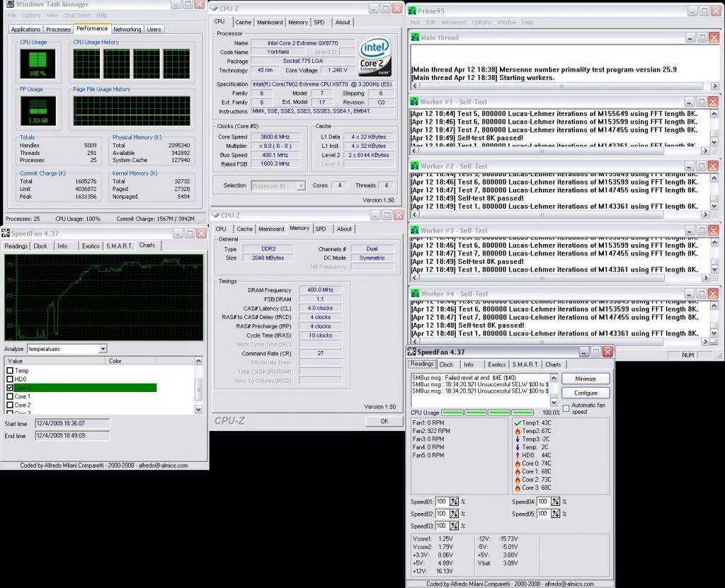Switch to the Processes tab in Task Manager
The width and height of the screenshot is (725, 588).
[x=58, y=29]
